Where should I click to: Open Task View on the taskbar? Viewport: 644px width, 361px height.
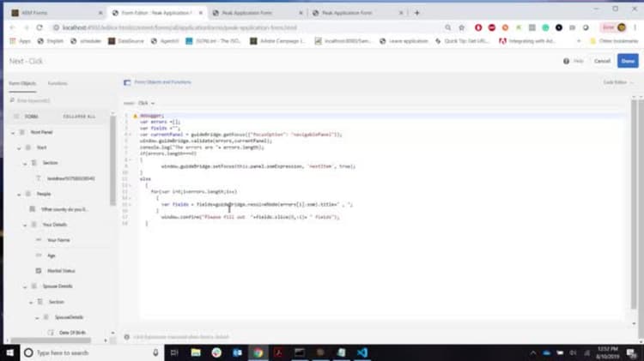pyautogui.click(x=174, y=352)
